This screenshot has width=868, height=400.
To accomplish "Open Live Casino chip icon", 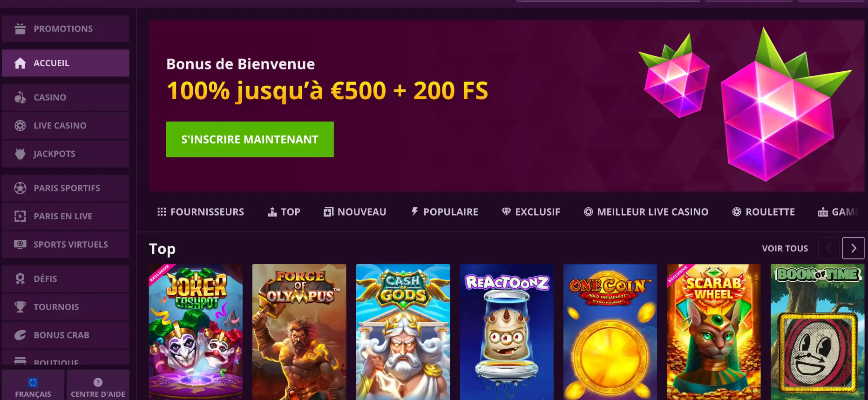I will [20, 125].
